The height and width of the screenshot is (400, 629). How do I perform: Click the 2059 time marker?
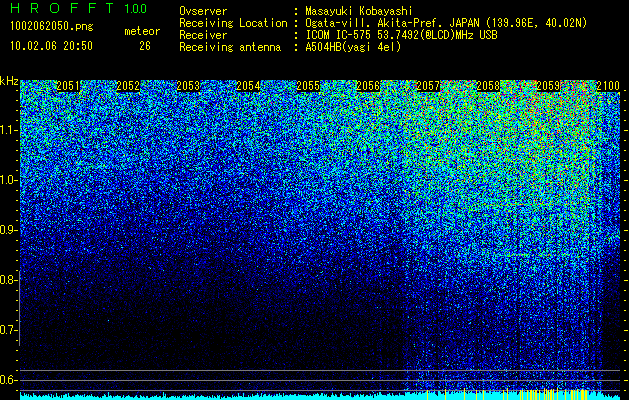[x=548, y=86]
